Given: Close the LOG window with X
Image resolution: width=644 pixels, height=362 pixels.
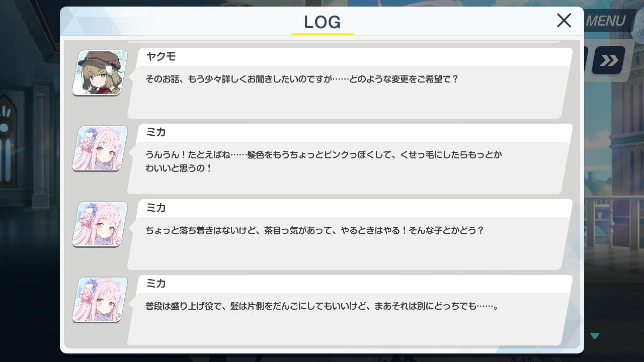Looking at the screenshot, I should pyautogui.click(x=564, y=21).
